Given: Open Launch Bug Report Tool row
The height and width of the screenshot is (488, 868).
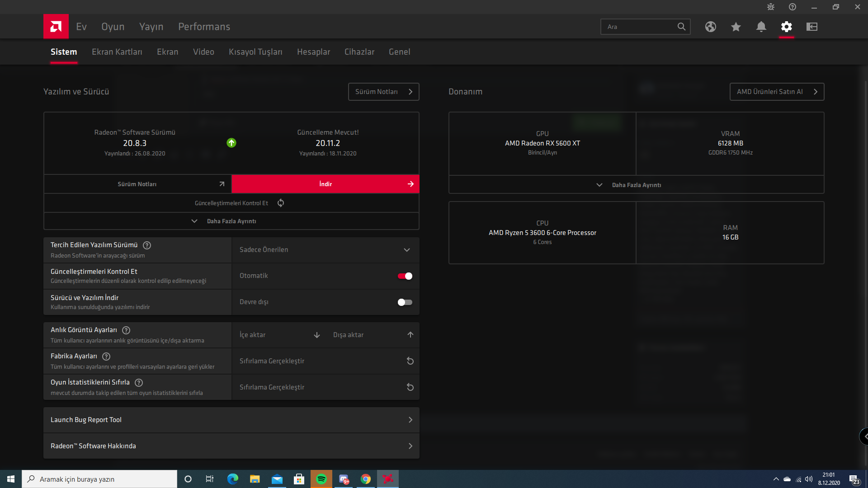Looking at the screenshot, I should 231,420.
